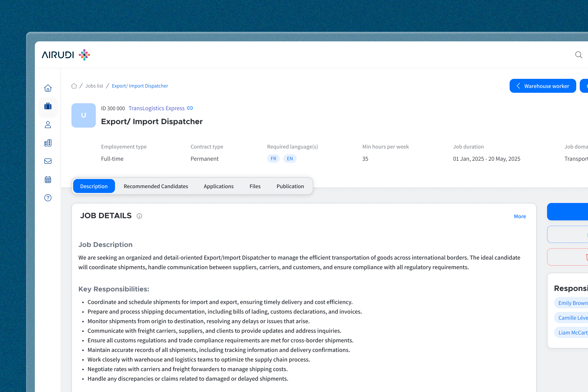Open the Applications tab
This screenshot has width=588, height=392.
[218, 186]
